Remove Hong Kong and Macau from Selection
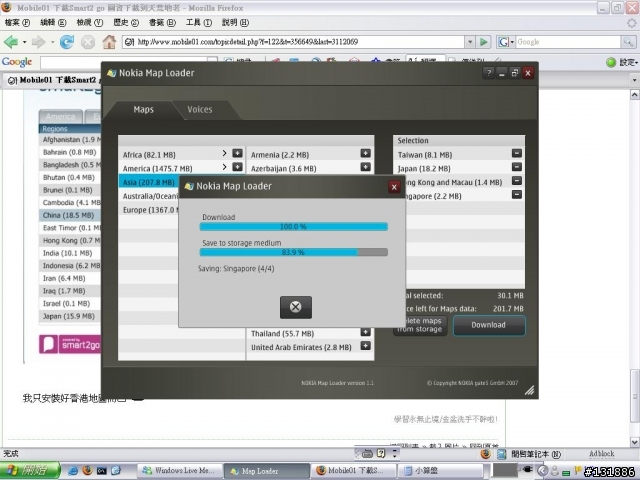 [x=517, y=181]
